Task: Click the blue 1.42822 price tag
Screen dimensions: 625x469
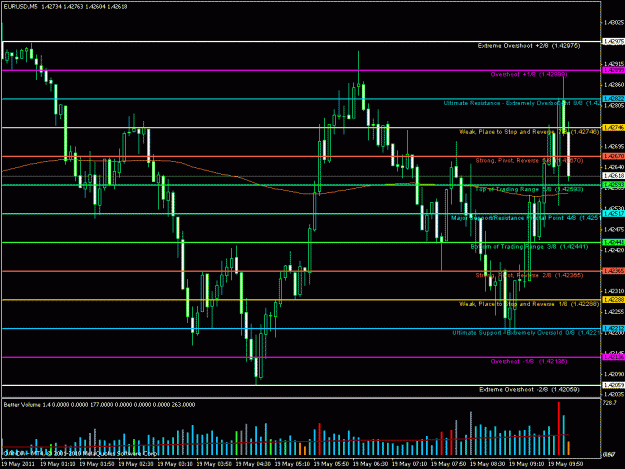Action: [x=613, y=98]
